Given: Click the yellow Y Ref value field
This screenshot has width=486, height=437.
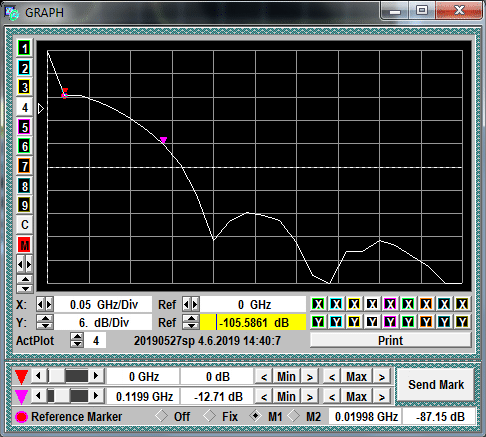Looking at the screenshot, I should coord(253,322).
